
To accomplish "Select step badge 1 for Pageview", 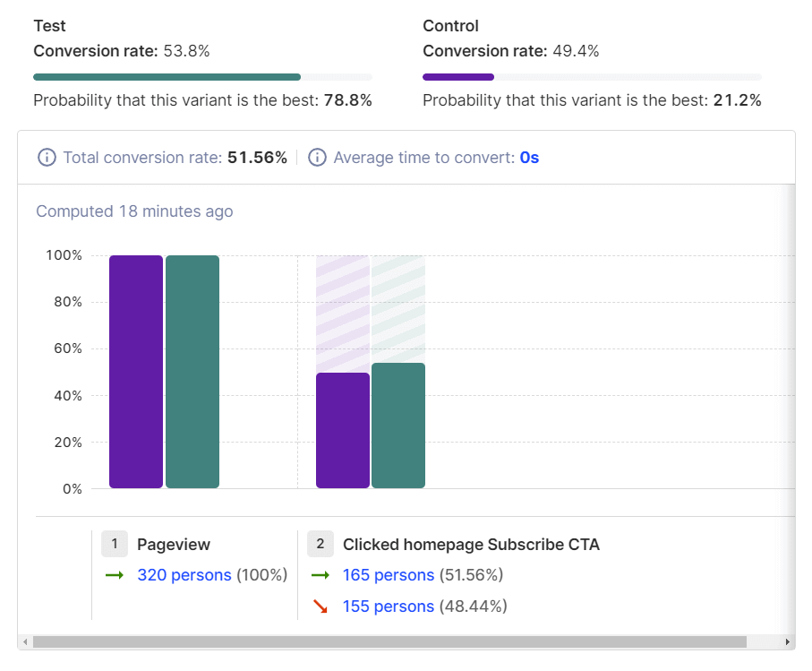I will 115,544.
